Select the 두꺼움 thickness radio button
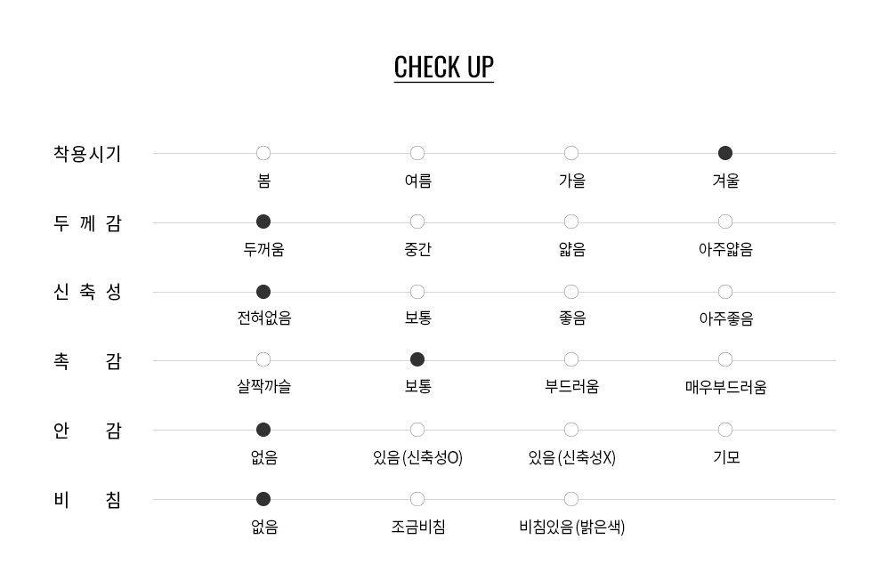This screenshot has height=588, width=890. pos(263,222)
